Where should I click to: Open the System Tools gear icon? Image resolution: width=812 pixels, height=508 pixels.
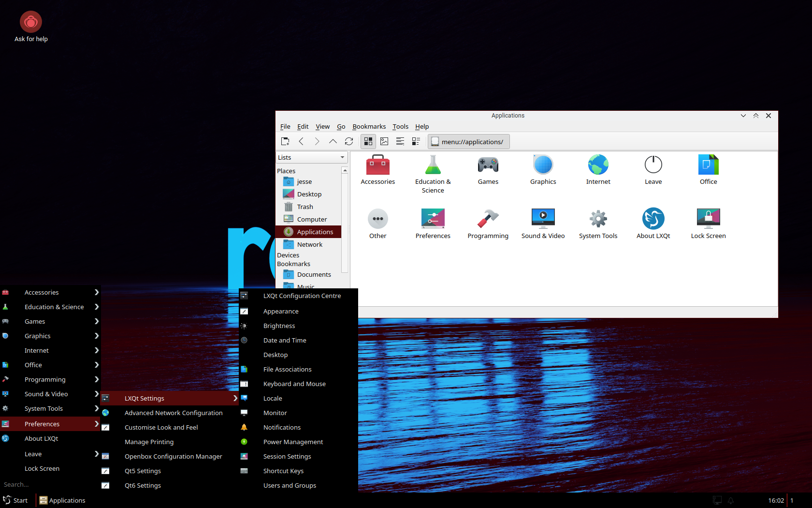(x=598, y=219)
